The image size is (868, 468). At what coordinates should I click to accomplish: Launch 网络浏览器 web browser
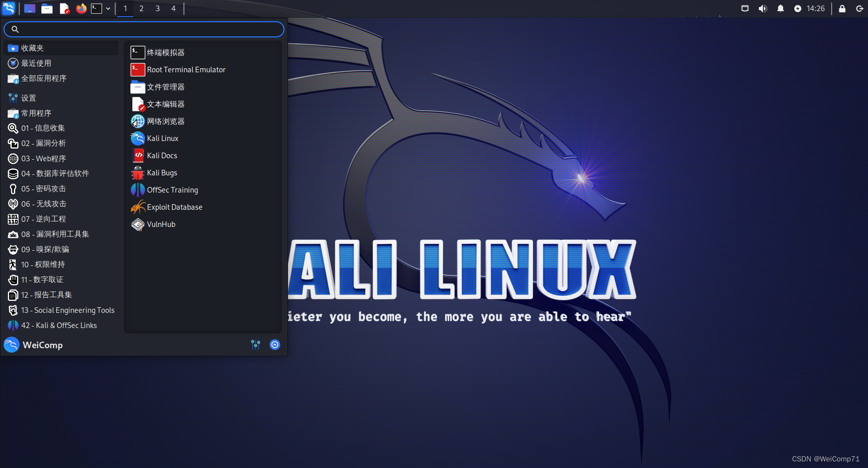click(203, 121)
